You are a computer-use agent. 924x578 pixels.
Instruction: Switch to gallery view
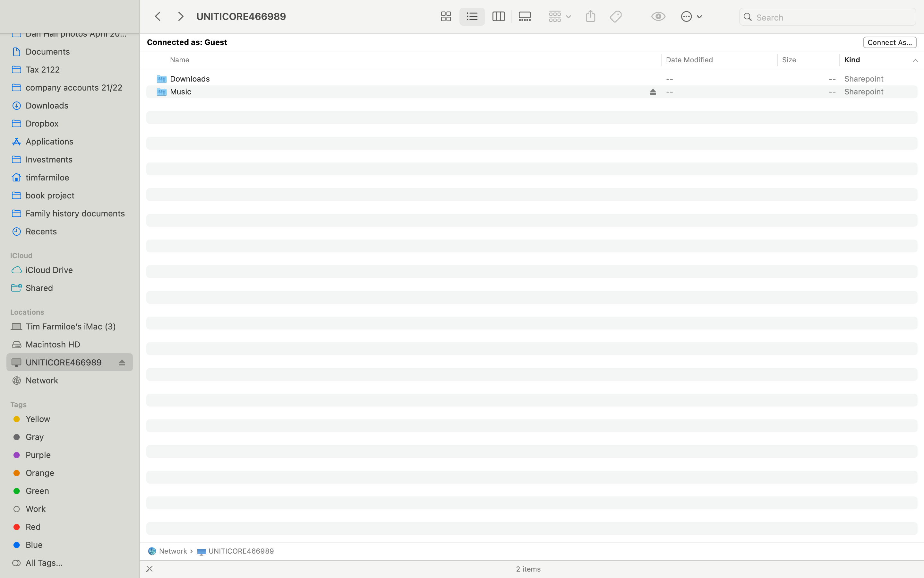tap(525, 16)
